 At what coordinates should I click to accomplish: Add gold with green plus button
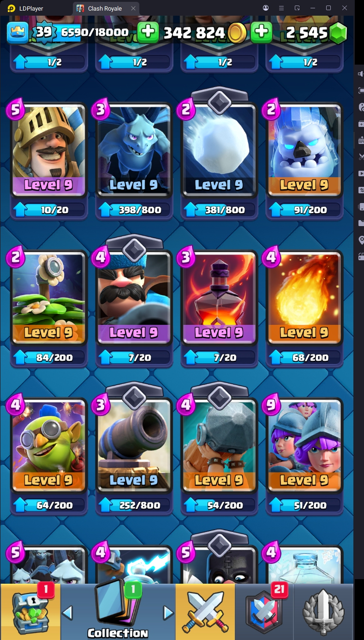pyautogui.click(x=148, y=32)
